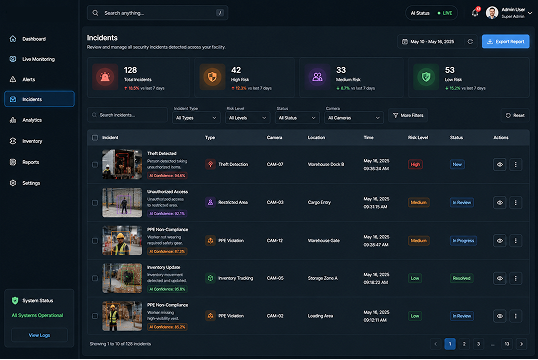Screen dimensions: 538x360
Task: Reset the incident filters
Action: [515, 115]
